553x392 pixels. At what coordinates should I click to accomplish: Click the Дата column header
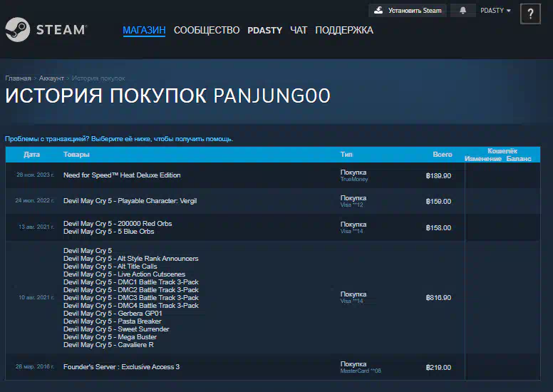coord(31,155)
